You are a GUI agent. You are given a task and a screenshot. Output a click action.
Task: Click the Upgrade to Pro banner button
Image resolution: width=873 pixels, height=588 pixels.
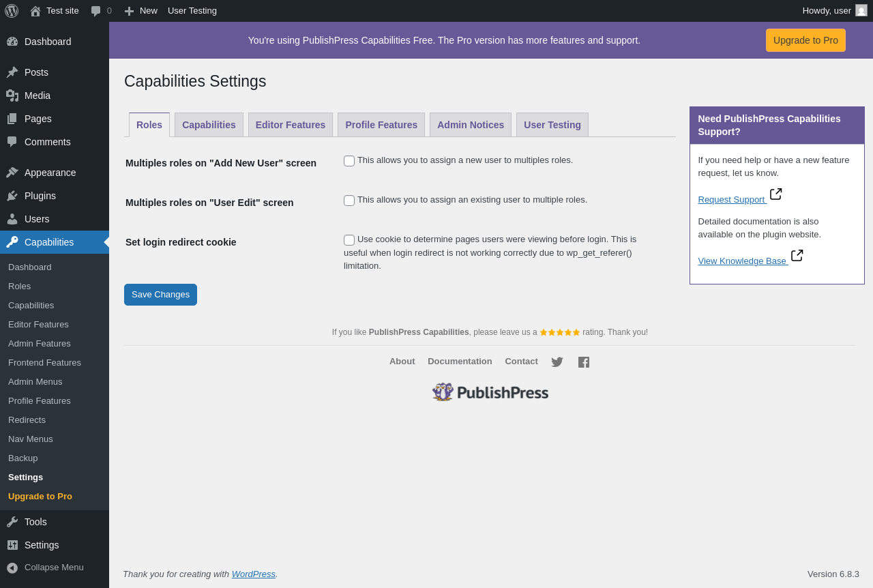tap(805, 40)
